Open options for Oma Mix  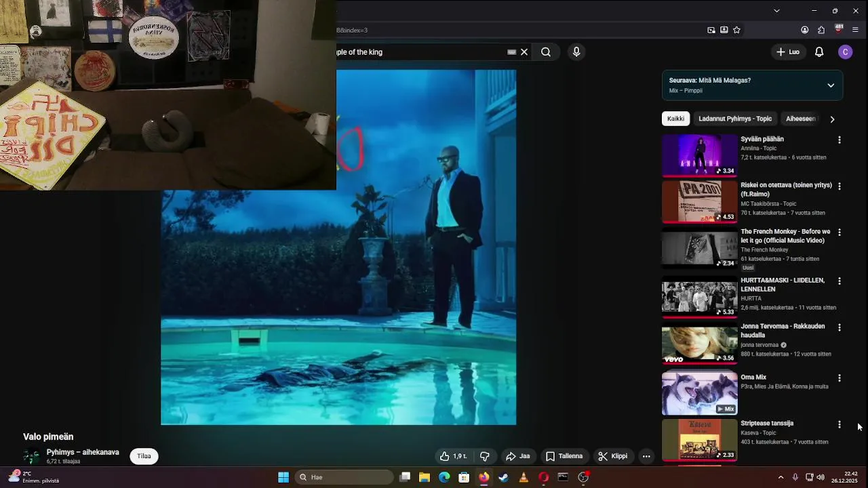point(840,378)
